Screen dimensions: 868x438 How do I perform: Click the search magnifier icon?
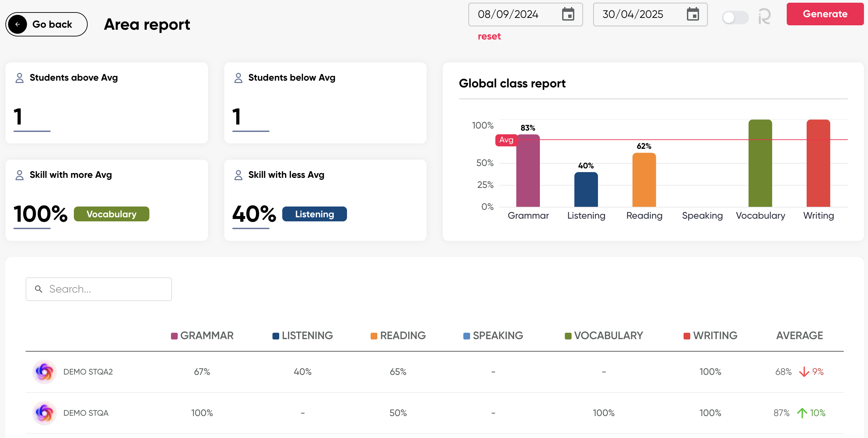point(39,289)
